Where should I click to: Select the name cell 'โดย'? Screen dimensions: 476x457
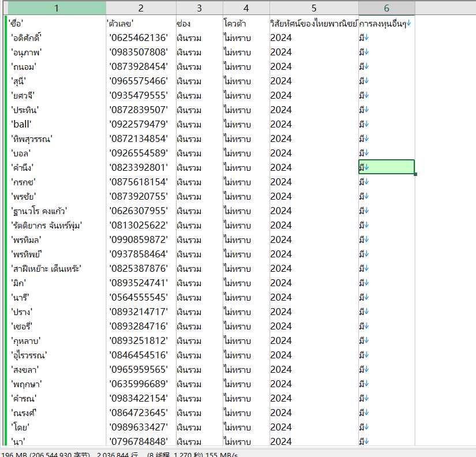(57, 427)
